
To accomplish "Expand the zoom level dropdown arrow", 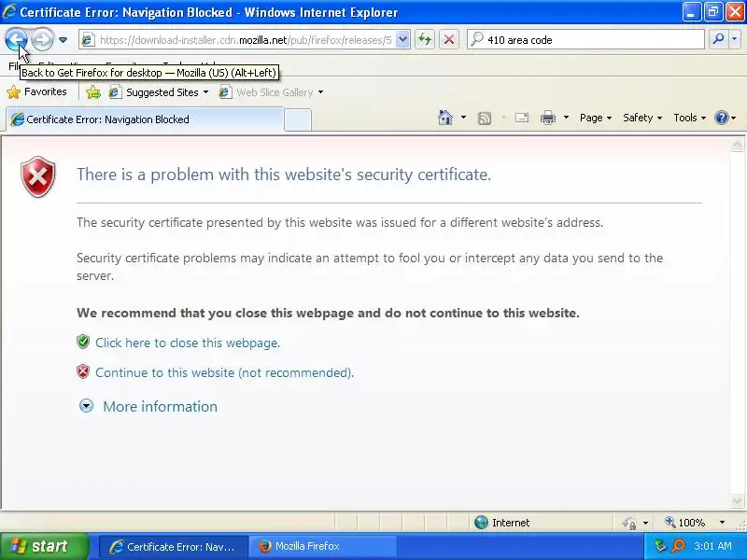I will 722,523.
